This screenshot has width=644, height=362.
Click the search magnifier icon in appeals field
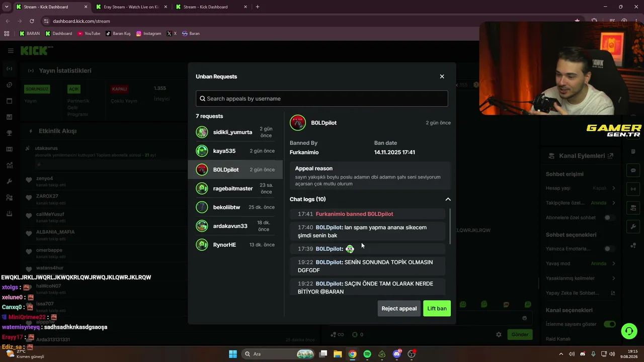[202, 99]
